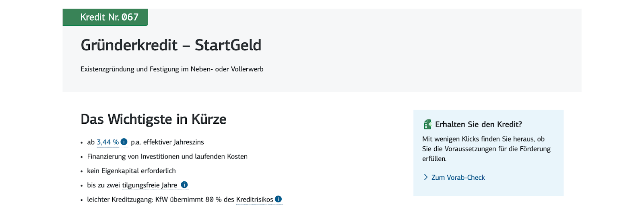
Task: Click the green Kredit Nr. 067 badge
Action: 105,17
